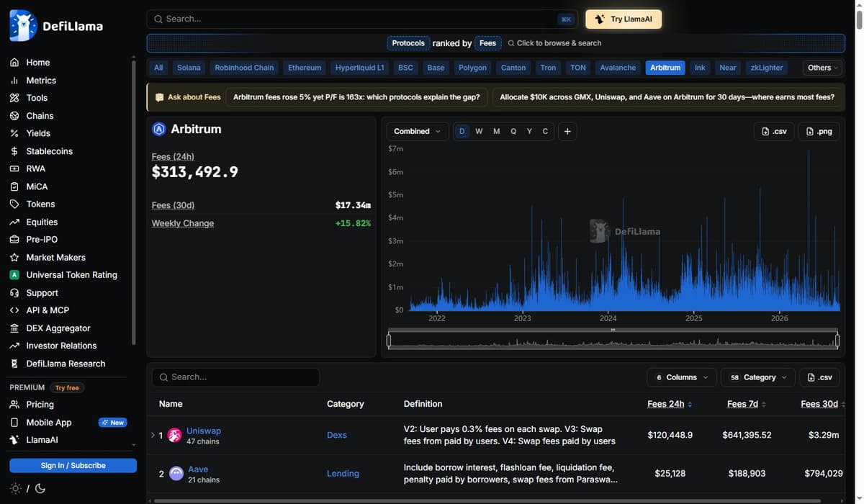Open the Pre-IPO page
The height and width of the screenshot is (504, 864).
pos(42,239)
